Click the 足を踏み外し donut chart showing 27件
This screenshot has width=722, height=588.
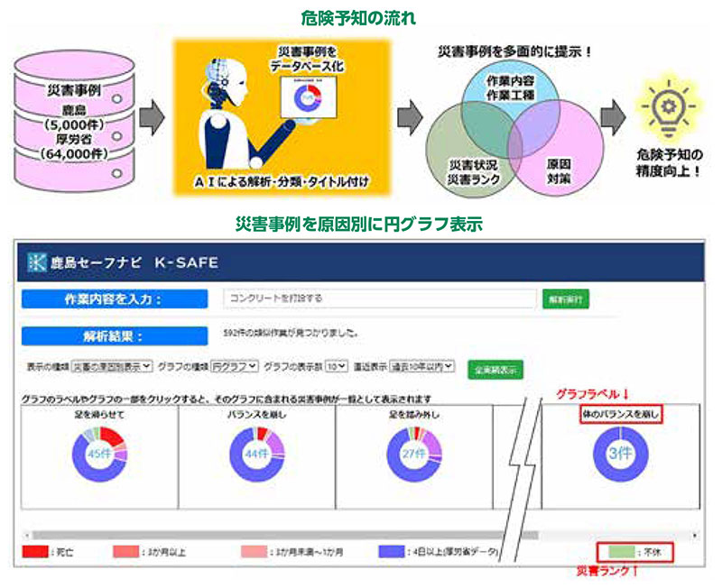point(413,454)
